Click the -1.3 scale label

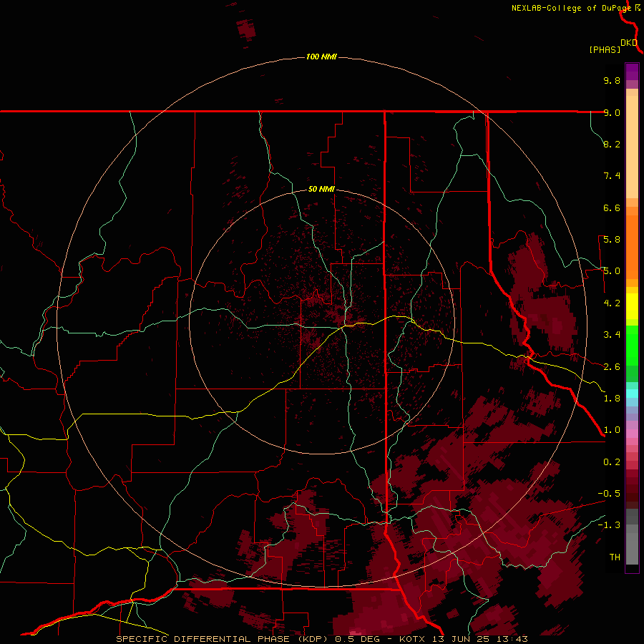point(609,525)
